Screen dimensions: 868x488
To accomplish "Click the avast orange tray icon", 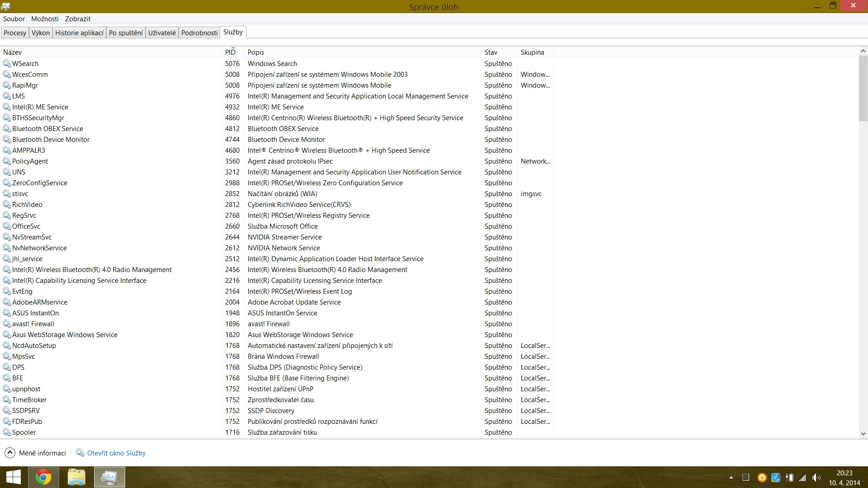I will (762, 478).
